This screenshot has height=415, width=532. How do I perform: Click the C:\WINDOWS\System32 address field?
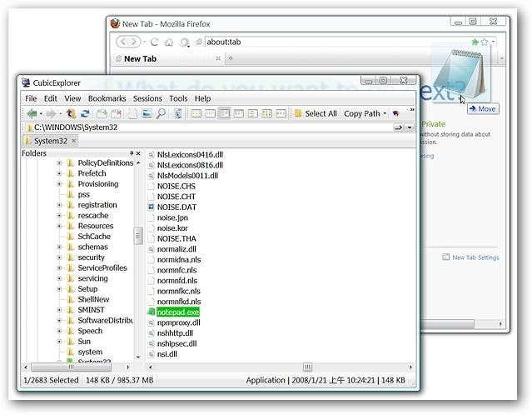[x=209, y=127]
